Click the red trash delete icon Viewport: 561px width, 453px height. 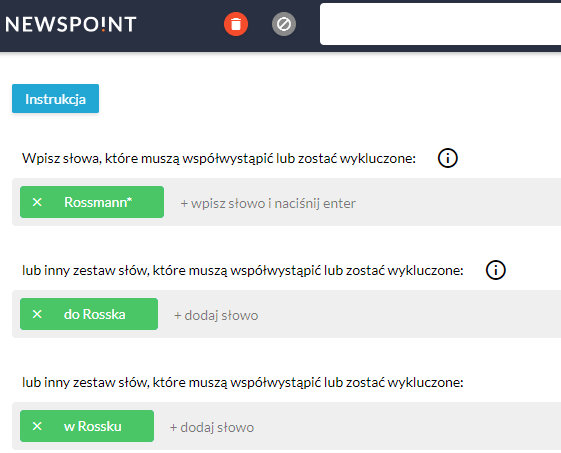point(236,24)
